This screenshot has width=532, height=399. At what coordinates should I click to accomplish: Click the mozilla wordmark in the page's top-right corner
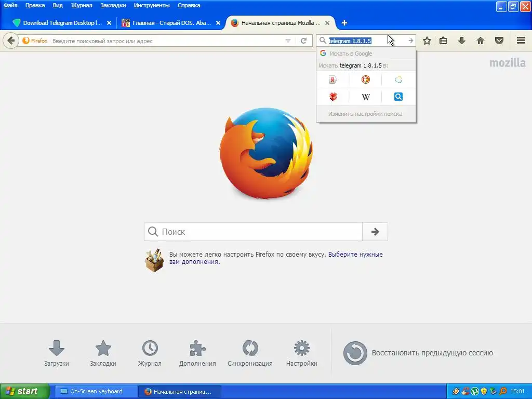click(507, 63)
